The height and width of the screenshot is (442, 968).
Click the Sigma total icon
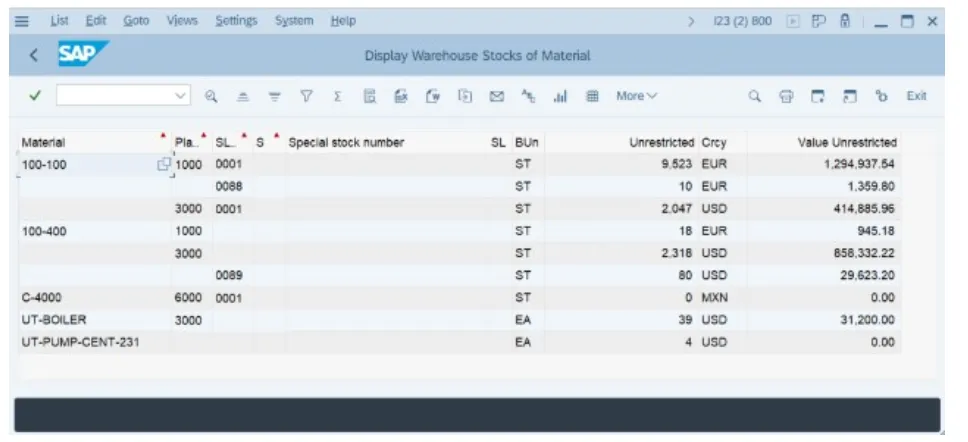[x=338, y=96]
